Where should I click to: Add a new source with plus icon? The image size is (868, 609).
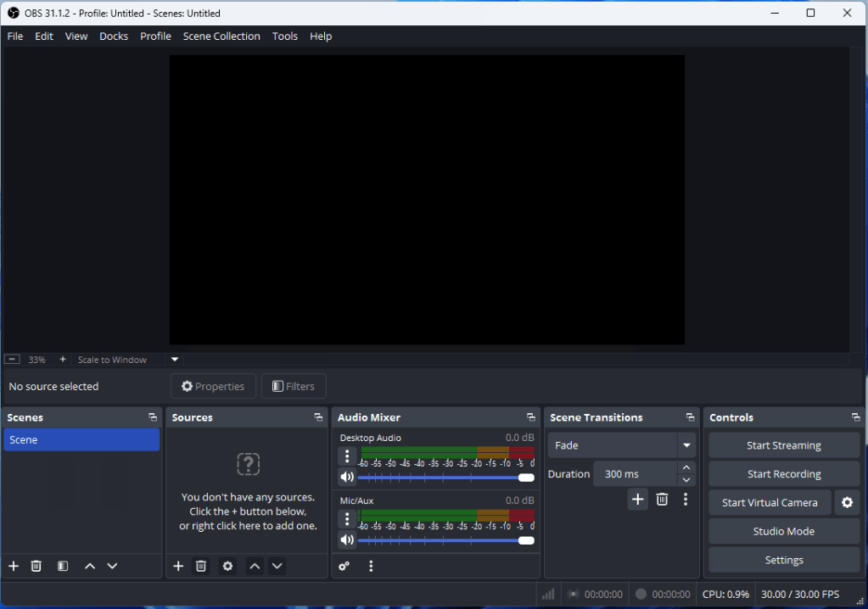click(x=178, y=566)
